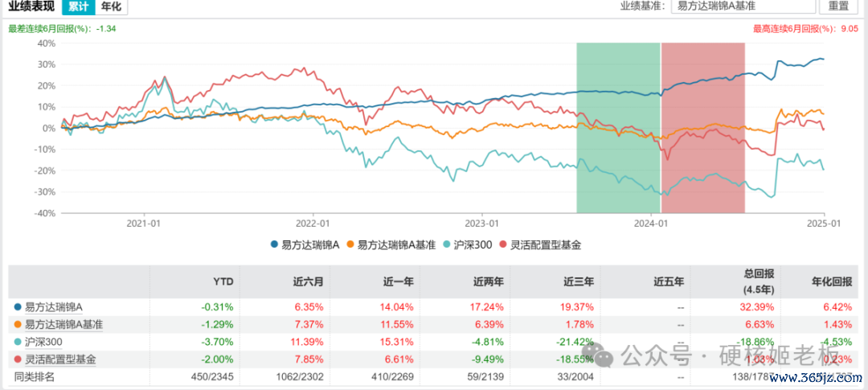Switch to the 累计 tab
This screenshot has height=390, width=868.
(78, 6)
